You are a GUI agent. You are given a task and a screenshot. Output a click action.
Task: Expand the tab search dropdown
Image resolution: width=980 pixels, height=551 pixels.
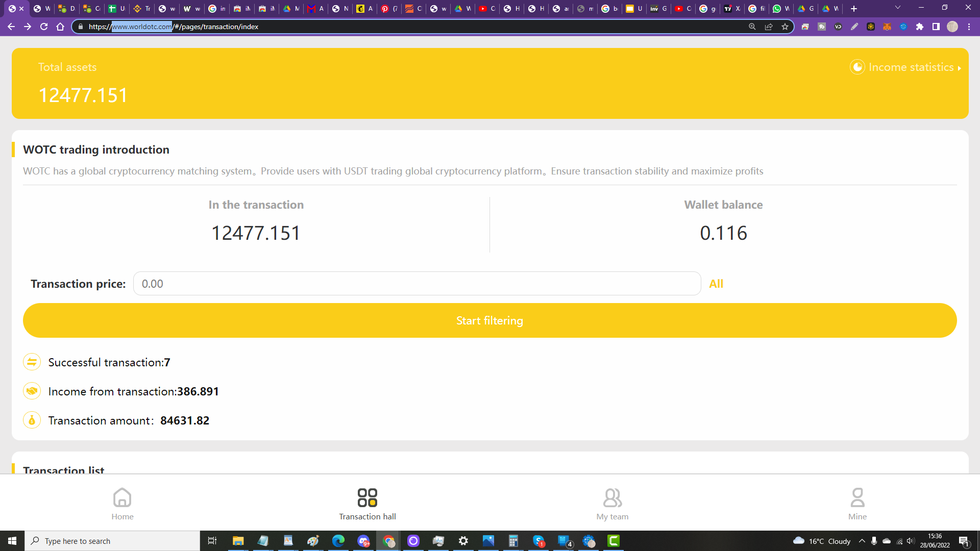(x=898, y=8)
